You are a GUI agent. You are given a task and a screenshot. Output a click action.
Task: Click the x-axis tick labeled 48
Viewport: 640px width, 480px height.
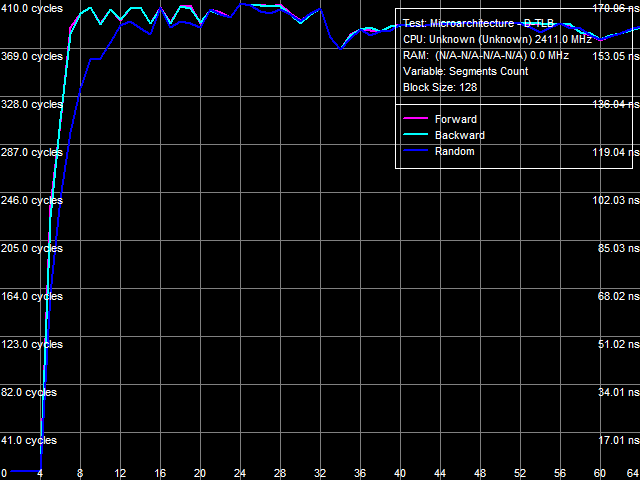pyautogui.click(x=480, y=473)
